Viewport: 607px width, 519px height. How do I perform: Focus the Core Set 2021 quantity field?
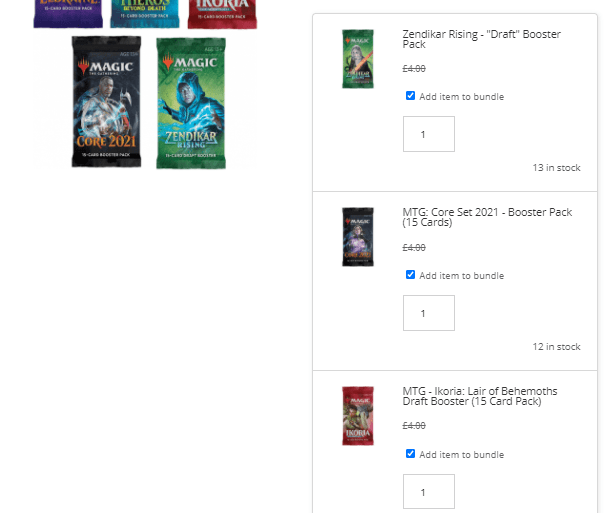coord(429,313)
